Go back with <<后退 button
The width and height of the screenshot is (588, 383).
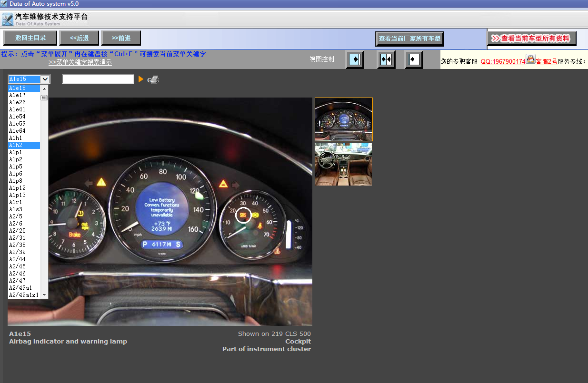[x=79, y=38]
